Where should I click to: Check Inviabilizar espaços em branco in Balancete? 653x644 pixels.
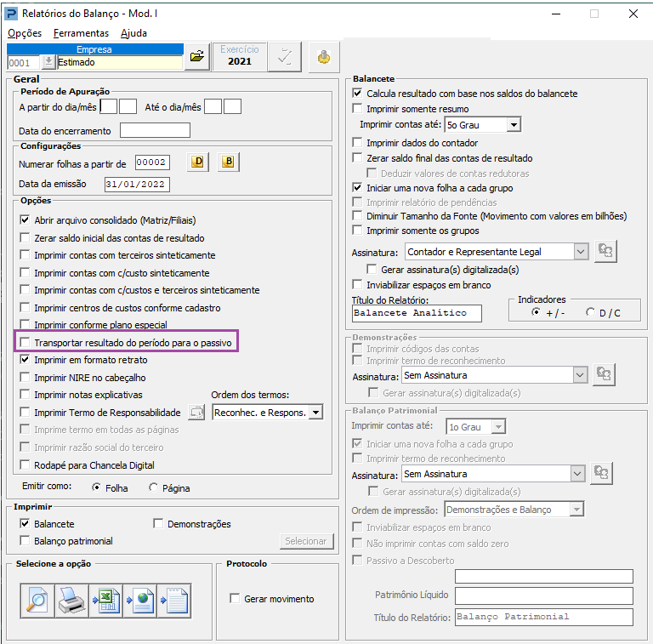[357, 284]
